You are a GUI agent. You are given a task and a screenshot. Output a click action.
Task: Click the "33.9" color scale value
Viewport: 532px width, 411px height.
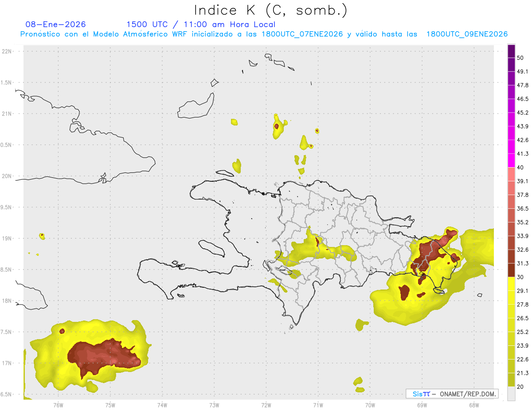point(523,236)
